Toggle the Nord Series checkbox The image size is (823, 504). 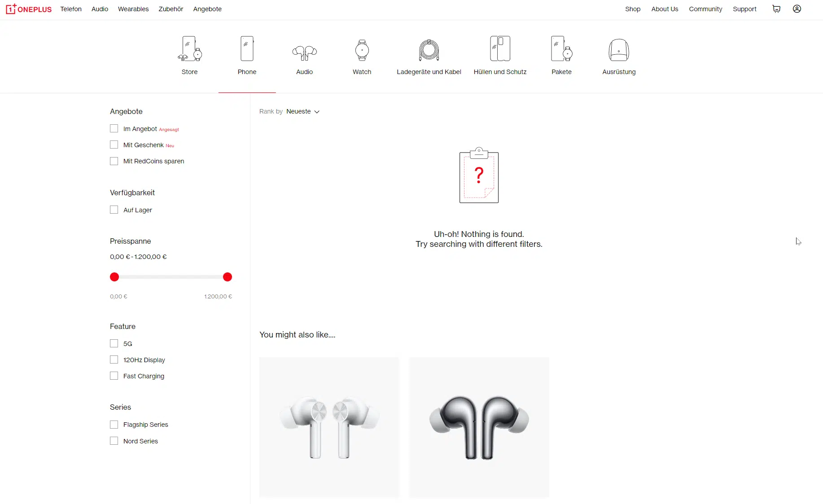pyautogui.click(x=114, y=441)
